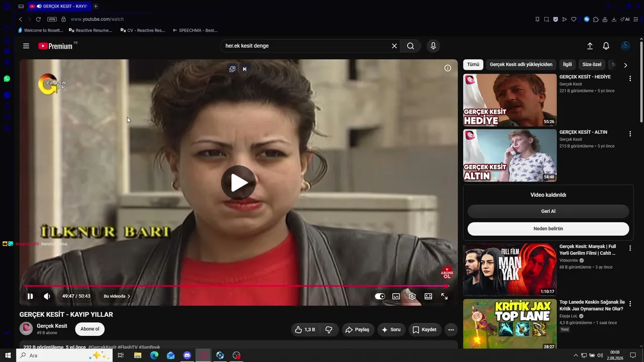This screenshot has width=644, height=362.
Task: Like the video (1,3 B)
Action: [305, 330]
